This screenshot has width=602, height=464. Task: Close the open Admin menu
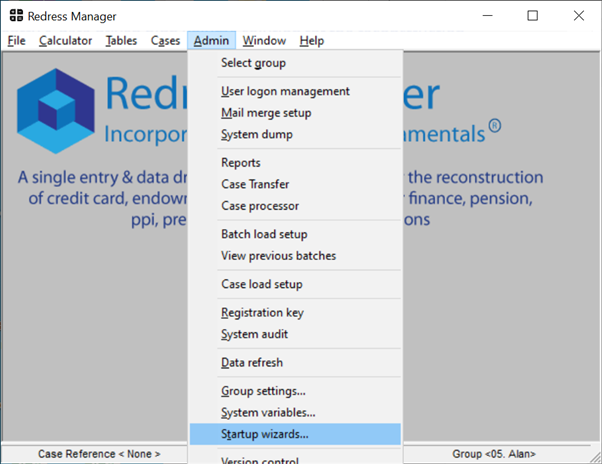point(211,41)
